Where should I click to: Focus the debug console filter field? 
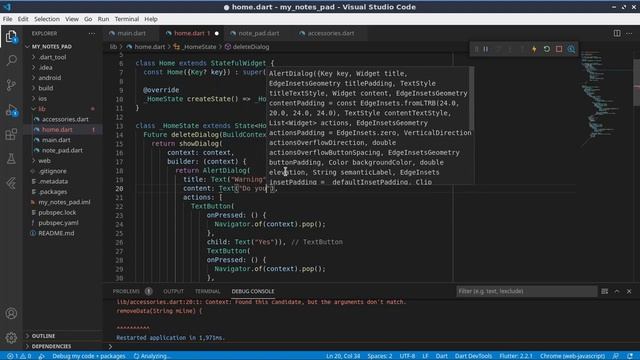coord(526,291)
